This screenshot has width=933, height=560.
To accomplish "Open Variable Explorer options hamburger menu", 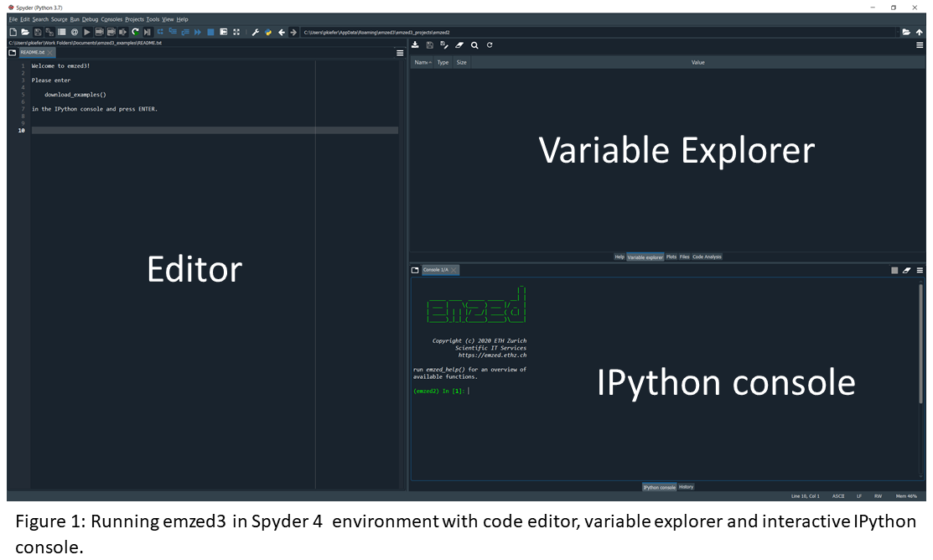I will tap(920, 45).
